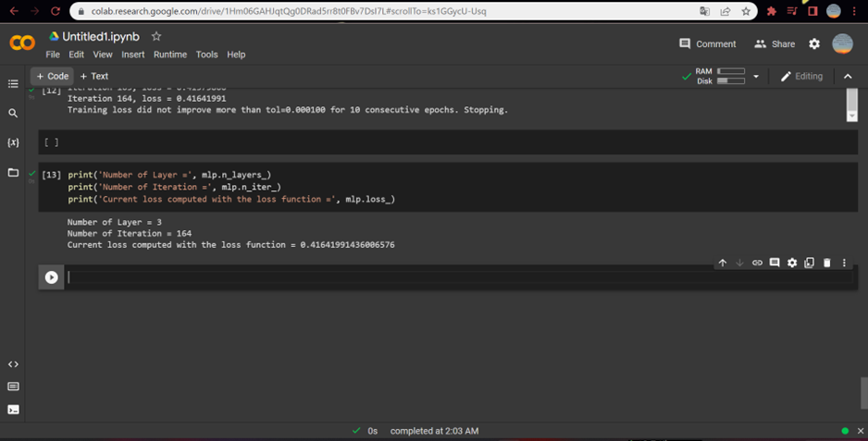868x441 pixels.
Task: Copy link to cell
Action: point(757,263)
